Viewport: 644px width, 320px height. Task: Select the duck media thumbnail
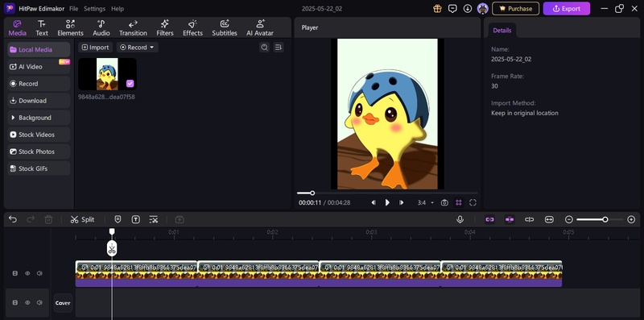pos(107,74)
